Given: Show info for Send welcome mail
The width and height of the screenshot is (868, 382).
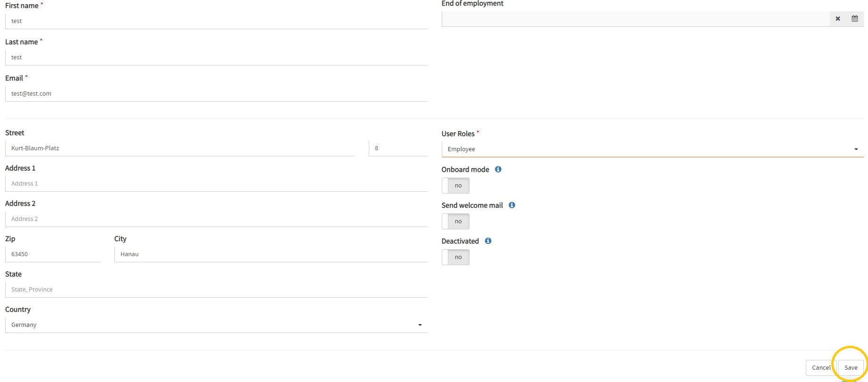Looking at the screenshot, I should tap(512, 205).
